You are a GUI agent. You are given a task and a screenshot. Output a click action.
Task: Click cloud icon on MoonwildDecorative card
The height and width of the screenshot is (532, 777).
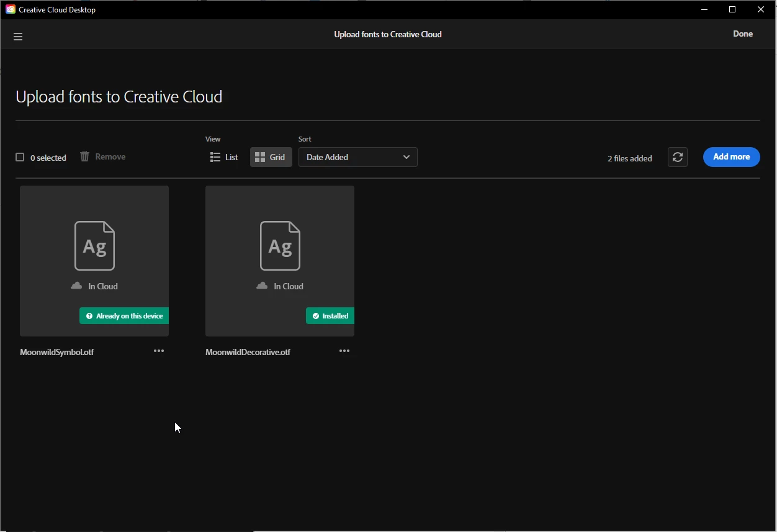click(262, 286)
